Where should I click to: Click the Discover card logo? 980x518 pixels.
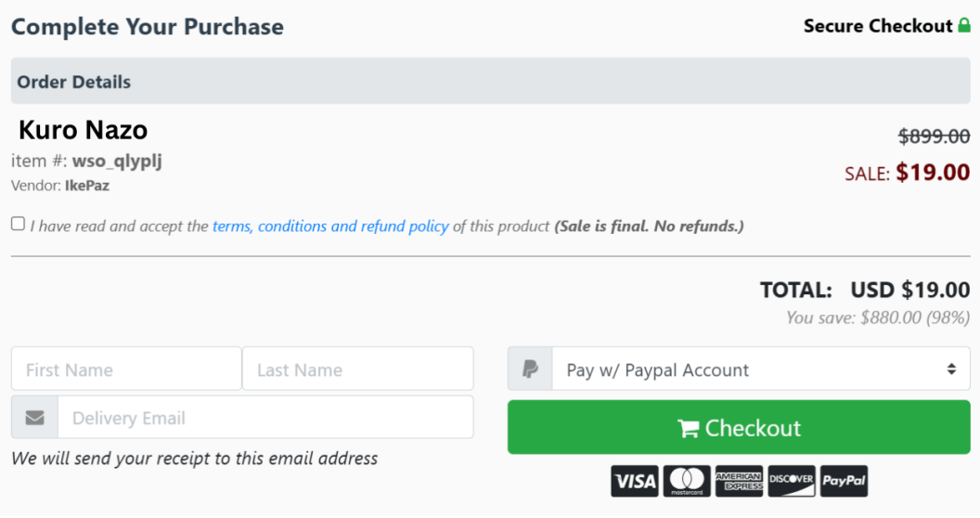(792, 481)
